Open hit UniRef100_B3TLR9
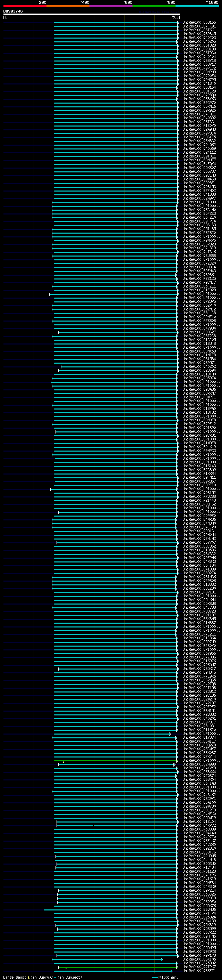 coord(199,91)
